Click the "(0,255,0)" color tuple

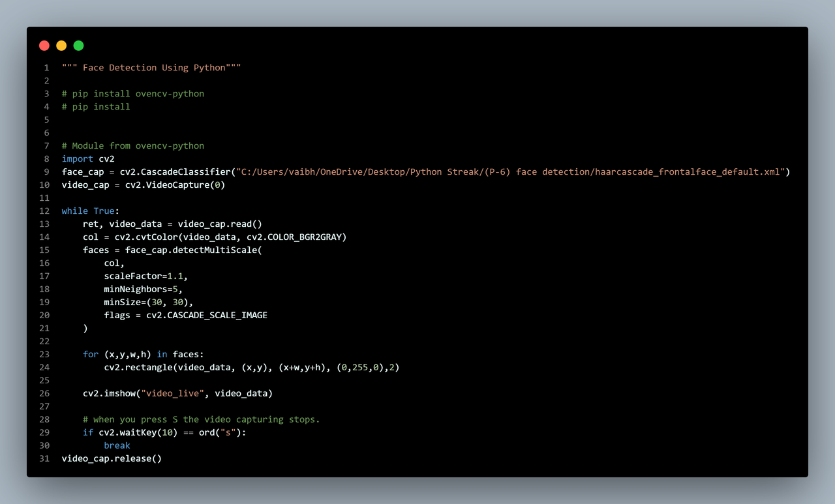[x=360, y=368]
